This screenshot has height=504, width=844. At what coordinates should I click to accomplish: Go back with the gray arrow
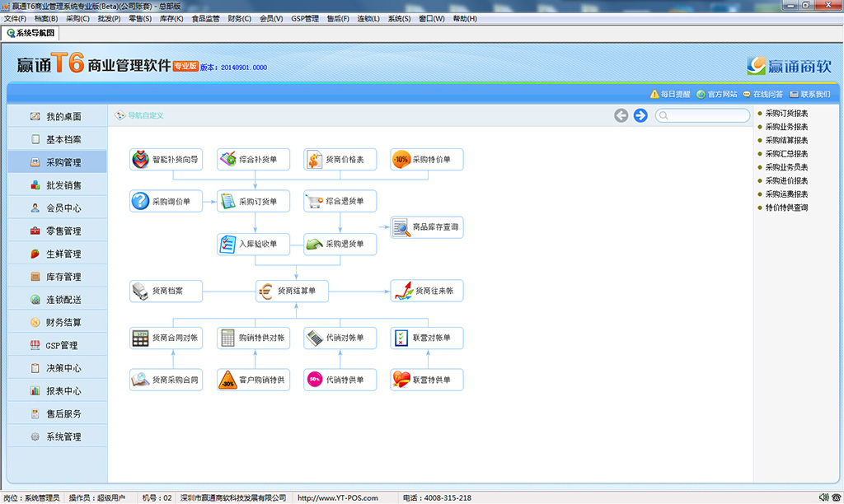click(621, 115)
